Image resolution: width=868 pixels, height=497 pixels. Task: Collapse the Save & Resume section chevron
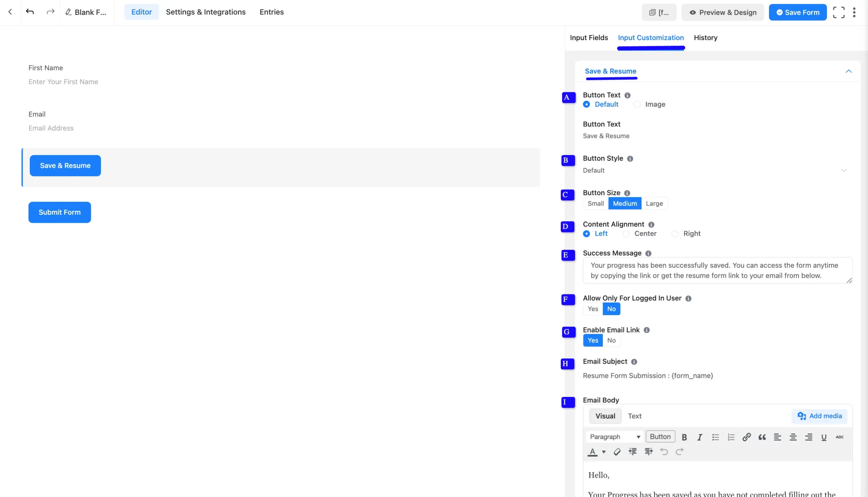pyautogui.click(x=849, y=71)
